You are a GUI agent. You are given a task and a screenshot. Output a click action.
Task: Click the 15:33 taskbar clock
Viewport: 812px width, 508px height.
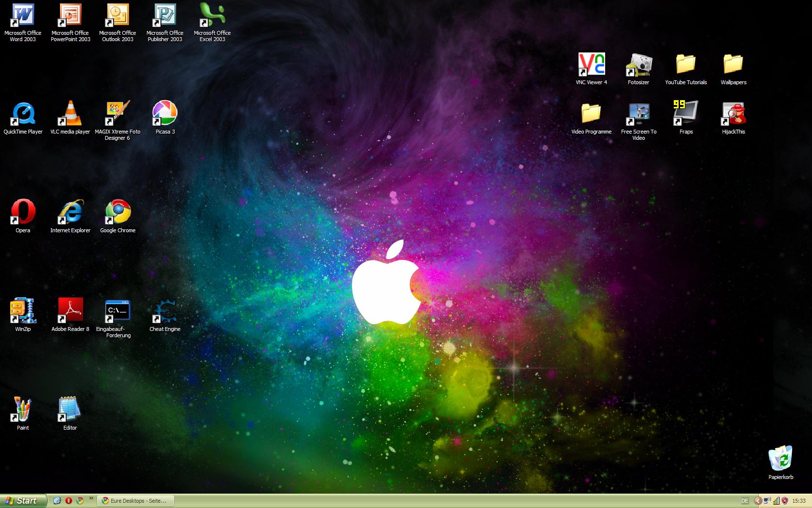799,501
